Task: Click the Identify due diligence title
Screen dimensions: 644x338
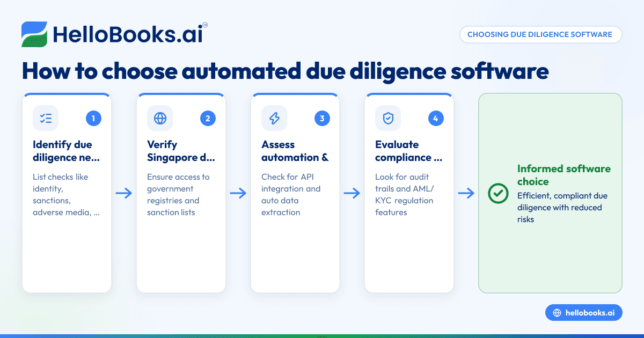Action: coord(66,151)
